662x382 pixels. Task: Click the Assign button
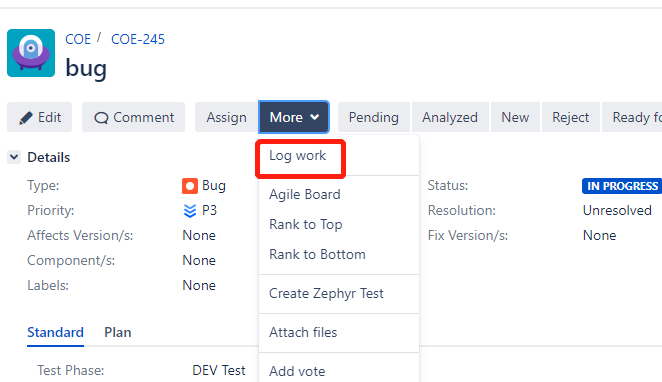[x=226, y=117]
